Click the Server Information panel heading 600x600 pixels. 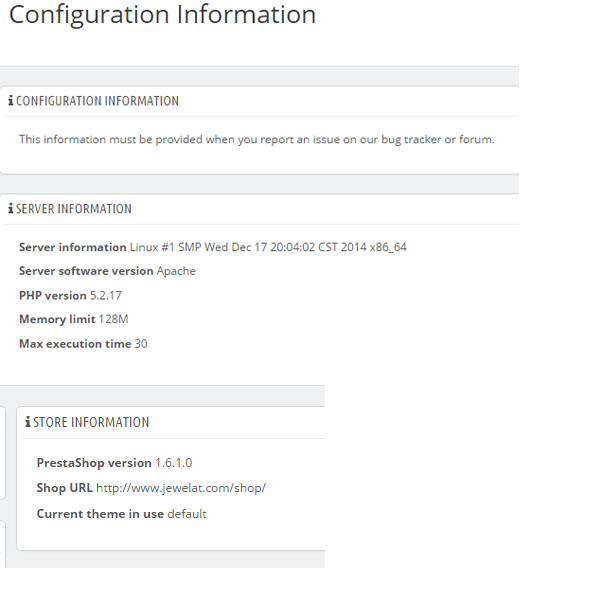[x=74, y=209]
